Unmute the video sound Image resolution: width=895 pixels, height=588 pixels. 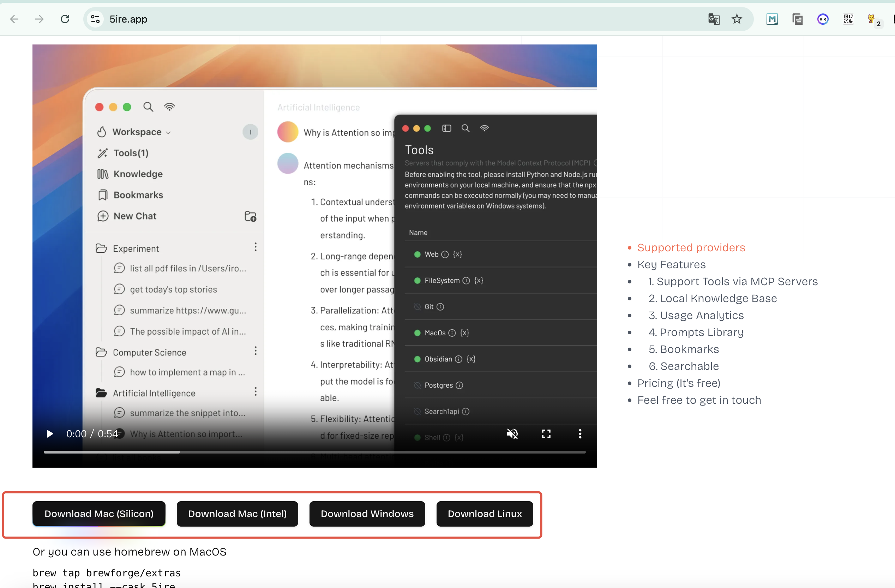[512, 434]
